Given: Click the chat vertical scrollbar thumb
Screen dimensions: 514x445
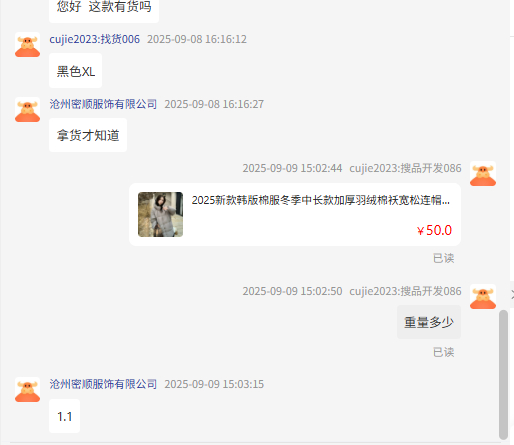Looking at the screenshot, I should click(x=503, y=375).
